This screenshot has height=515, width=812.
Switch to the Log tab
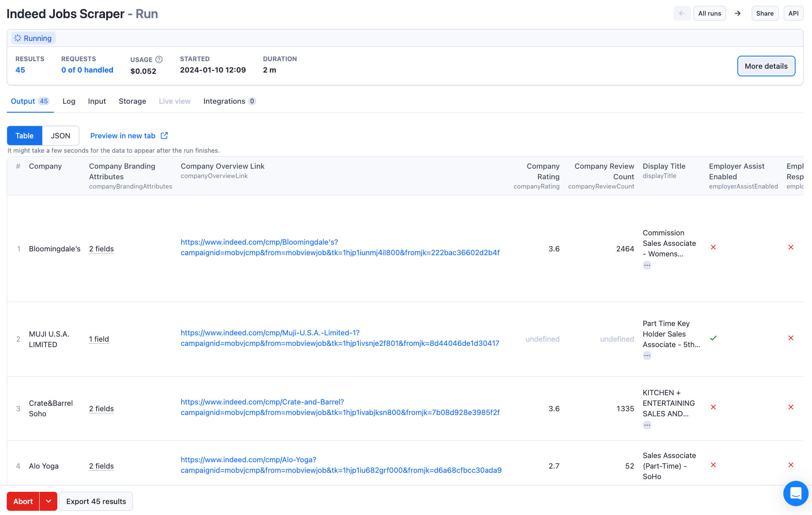(x=69, y=101)
